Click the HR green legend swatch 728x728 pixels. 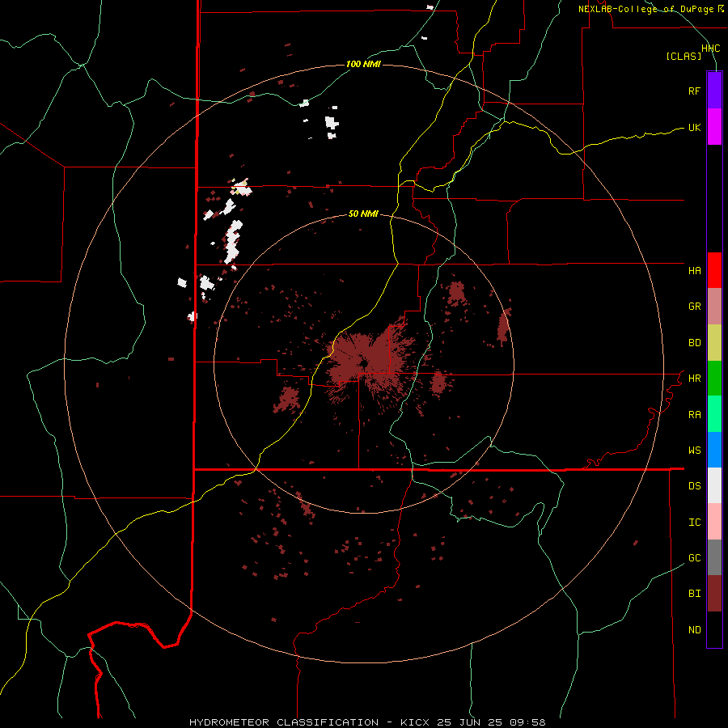coord(714,379)
